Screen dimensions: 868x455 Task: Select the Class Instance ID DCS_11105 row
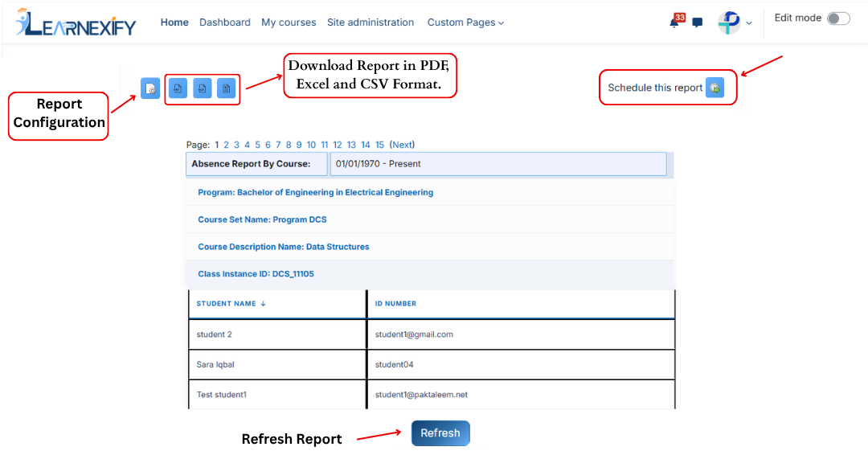click(x=430, y=273)
